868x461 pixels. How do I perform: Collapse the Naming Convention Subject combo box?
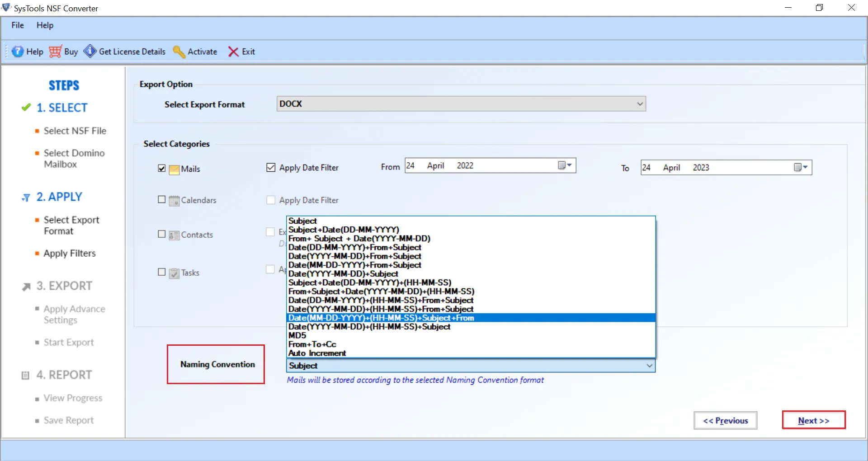point(649,366)
